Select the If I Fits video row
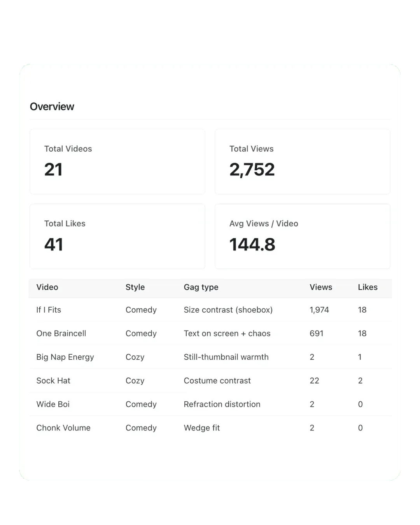The width and height of the screenshot is (420, 525). (x=210, y=310)
